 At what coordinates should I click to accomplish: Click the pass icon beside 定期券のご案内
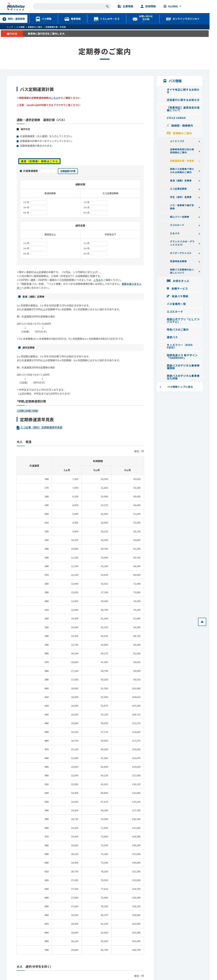coord(168,133)
